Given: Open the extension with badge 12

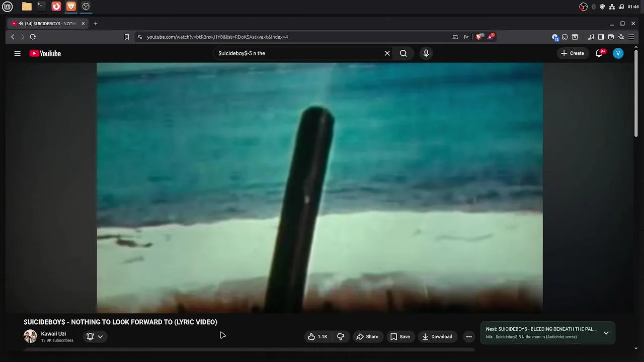Looking at the screenshot, I should (555, 37).
